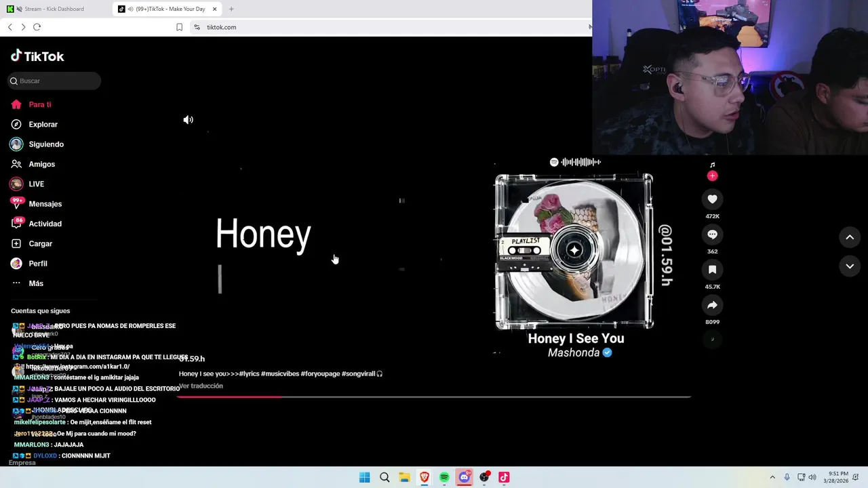Open Mensajes inbox
This screenshot has width=868, height=488.
(36, 203)
